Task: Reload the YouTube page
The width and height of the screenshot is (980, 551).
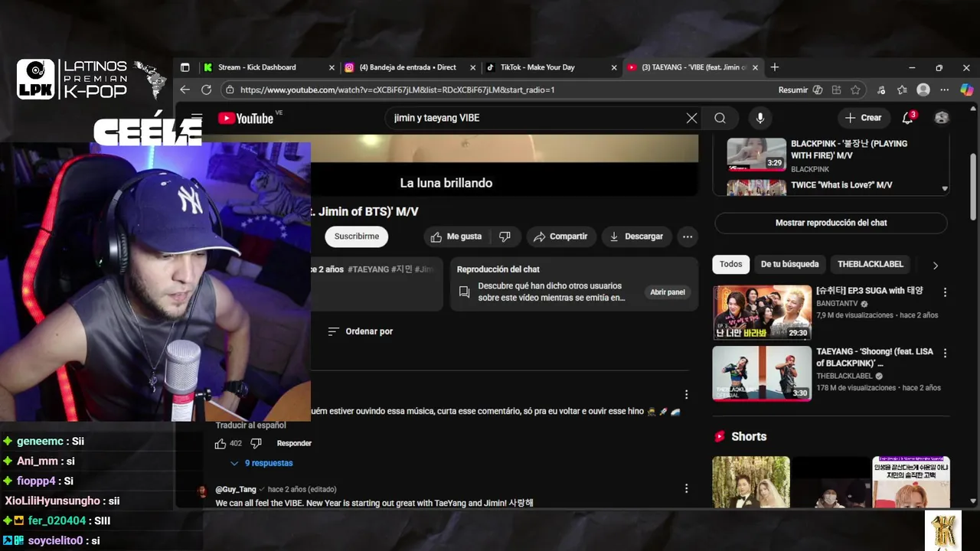Action: (206, 90)
